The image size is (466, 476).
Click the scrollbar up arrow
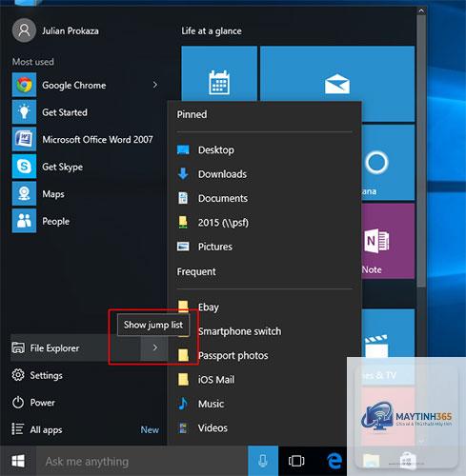(x=421, y=10)
